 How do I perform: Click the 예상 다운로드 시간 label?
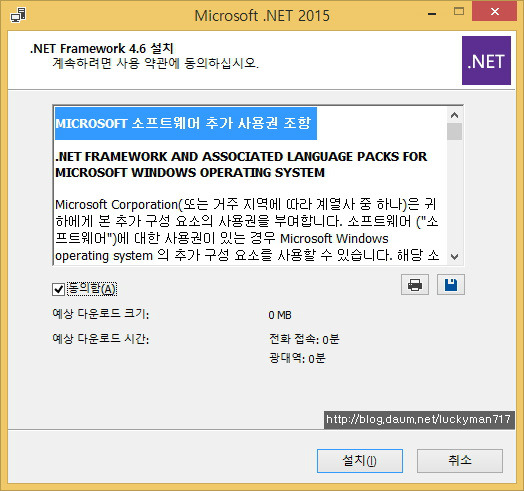tap(101, 339)
